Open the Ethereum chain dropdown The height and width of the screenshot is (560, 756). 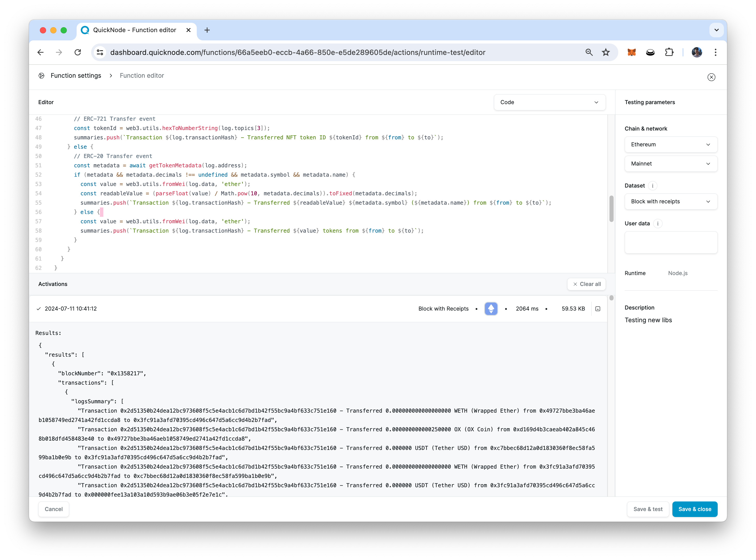(x=671, y=145)
